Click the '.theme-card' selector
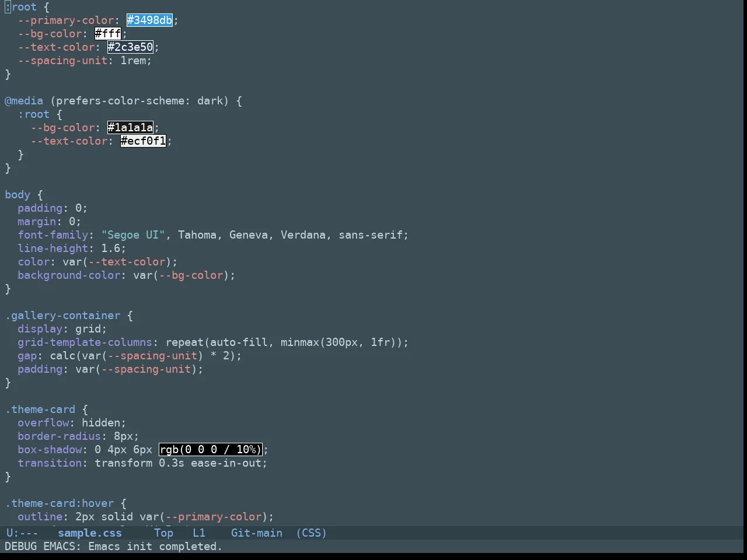Viewport: 747px width, 560px height. (40, 409)
